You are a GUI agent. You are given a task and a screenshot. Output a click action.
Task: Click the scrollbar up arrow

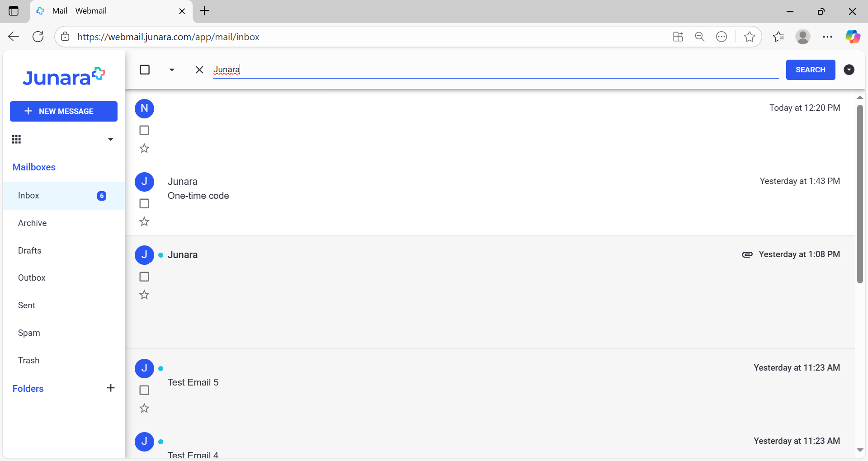point(860,98)
